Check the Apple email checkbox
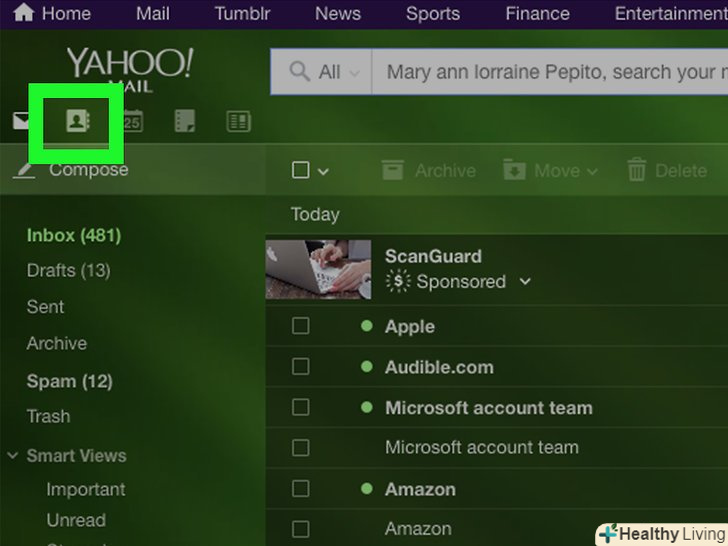The image size is (728, 546). coord(301,326)
